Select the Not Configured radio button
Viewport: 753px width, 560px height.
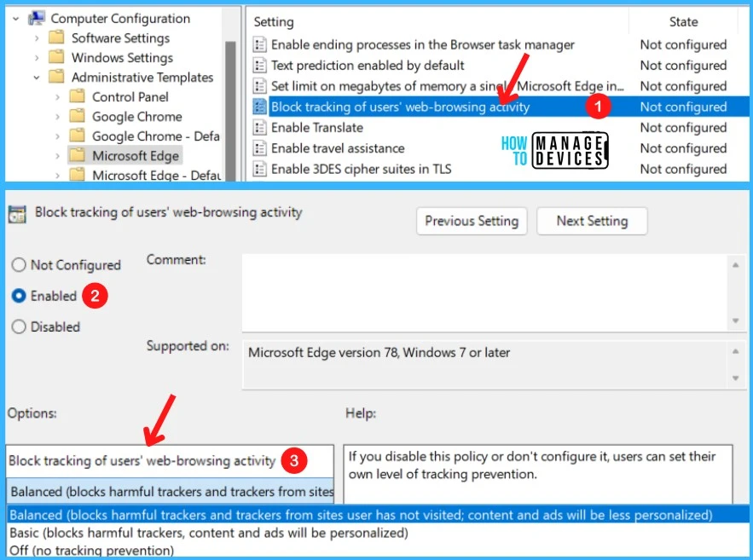coord(19,265)
